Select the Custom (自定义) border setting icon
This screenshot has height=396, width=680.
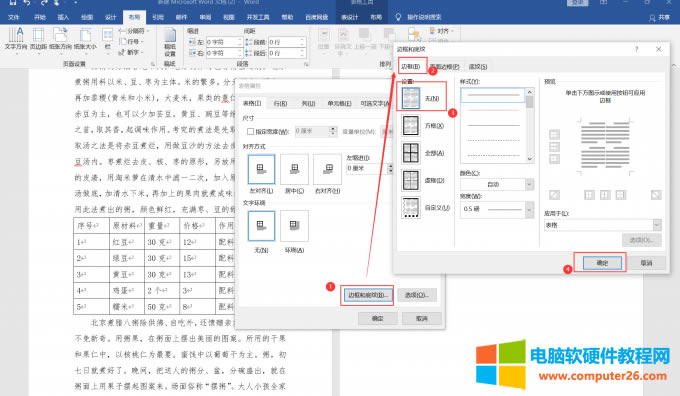[x=411, y=208]
